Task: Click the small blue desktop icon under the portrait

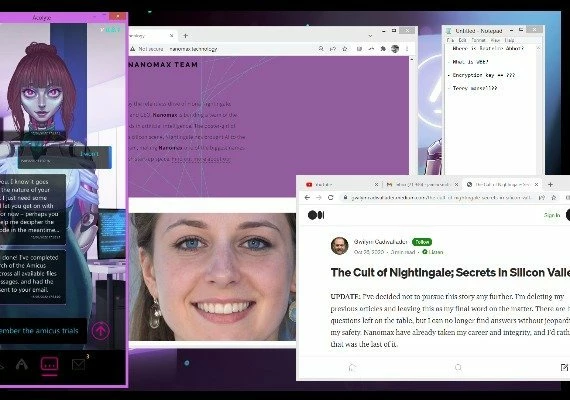Action: 187,363
